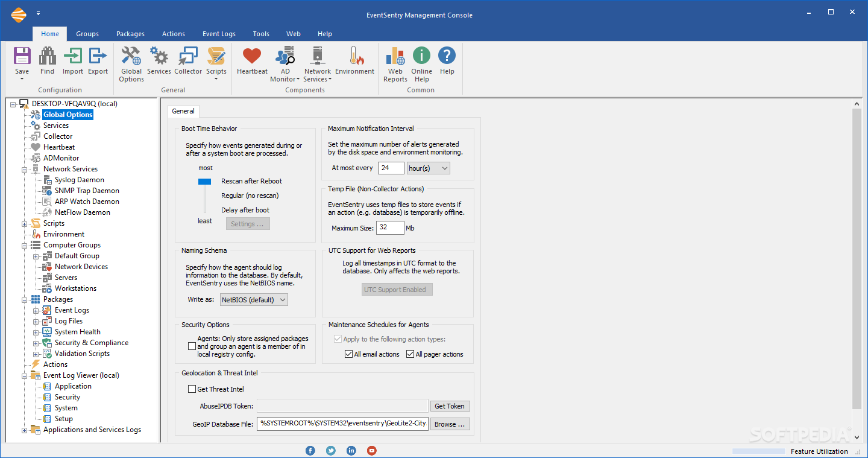868x458 pixels.
Task: Click the Save icon in the ribbon
Action: (x=22, y=57)
